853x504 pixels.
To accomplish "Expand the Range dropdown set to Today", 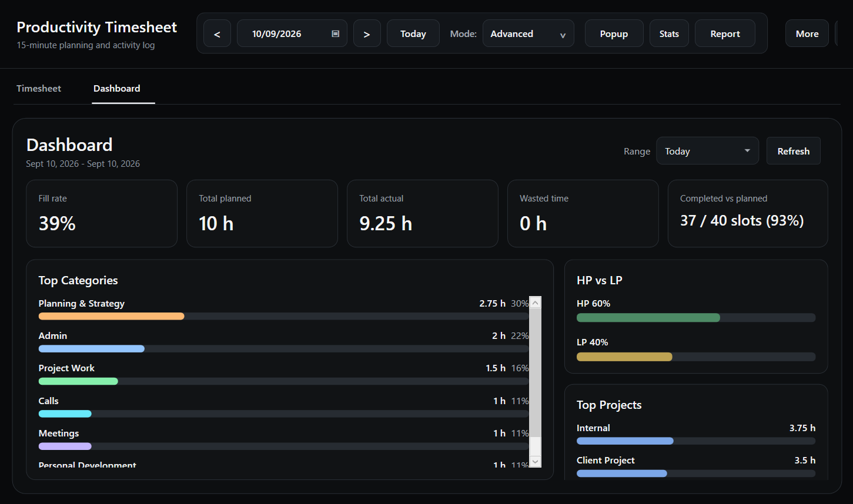I will pyautogui.click(x=707, y=151).
